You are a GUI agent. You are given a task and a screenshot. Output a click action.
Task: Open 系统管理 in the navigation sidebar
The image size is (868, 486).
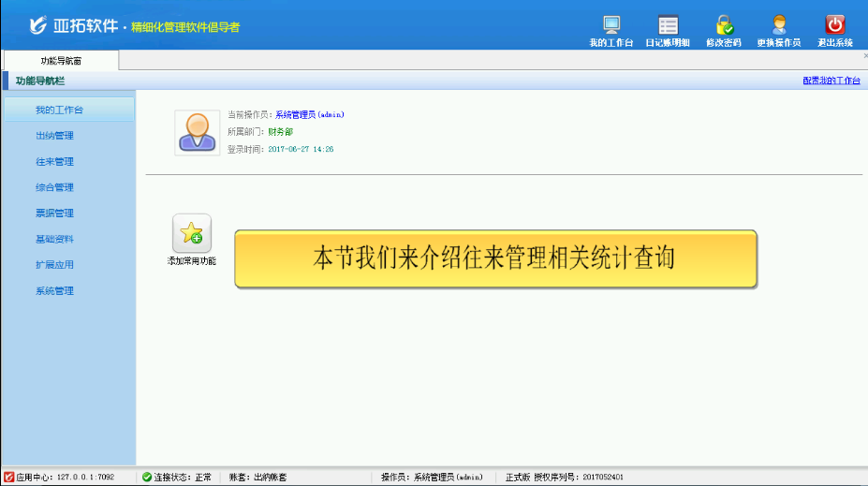(x=54, y=291)
